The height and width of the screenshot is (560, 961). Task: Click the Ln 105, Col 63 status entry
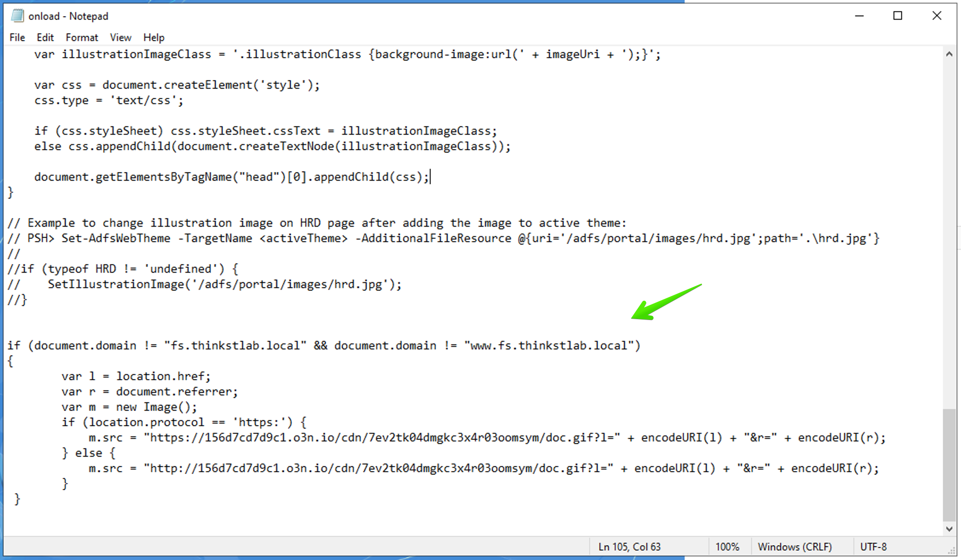click(629, 547)
